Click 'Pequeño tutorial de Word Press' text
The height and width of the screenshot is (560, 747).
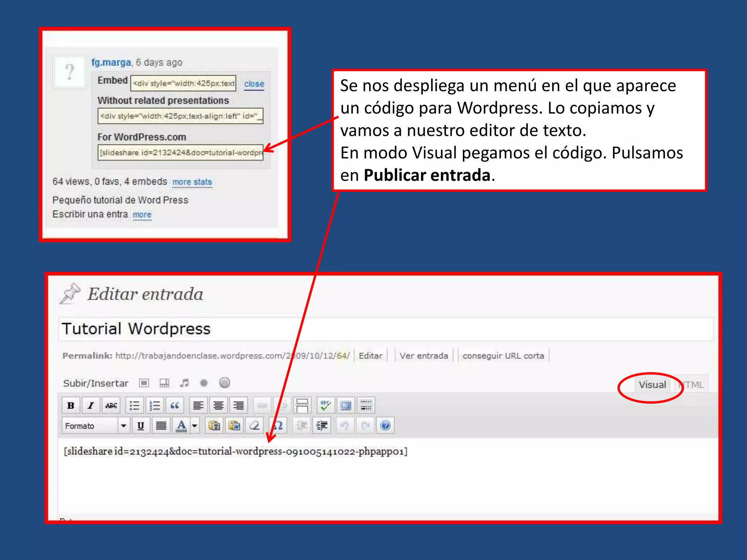(x=120, y=200)
